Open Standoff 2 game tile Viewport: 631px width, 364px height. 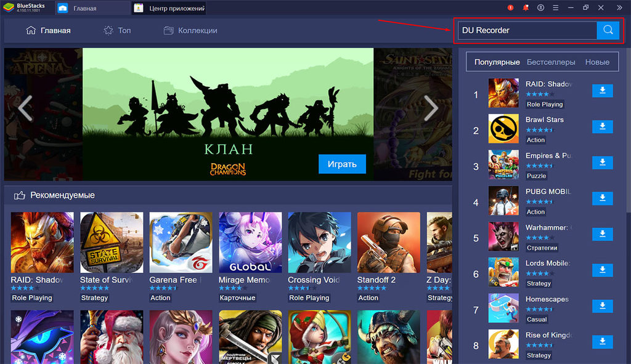click(x=389, y=243)
